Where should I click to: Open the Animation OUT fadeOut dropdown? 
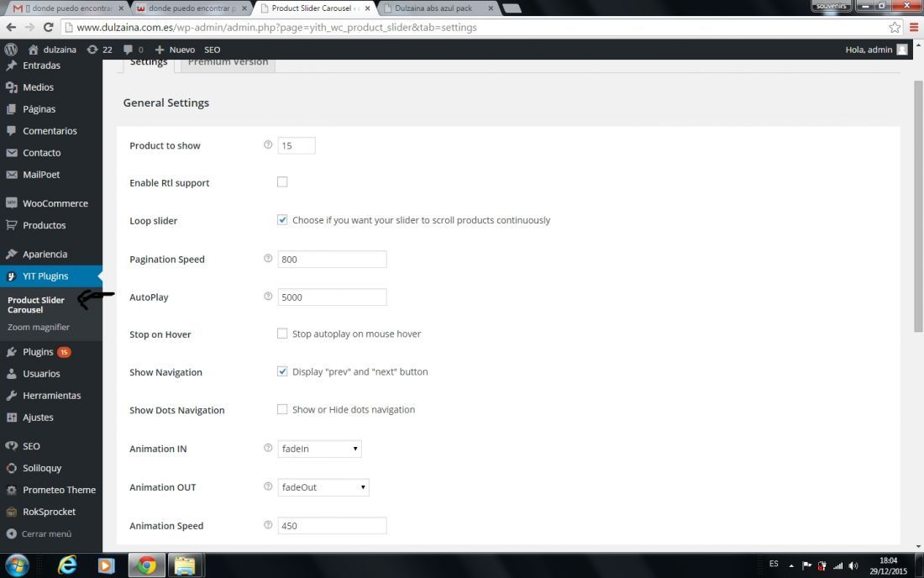tap(323, 487)
